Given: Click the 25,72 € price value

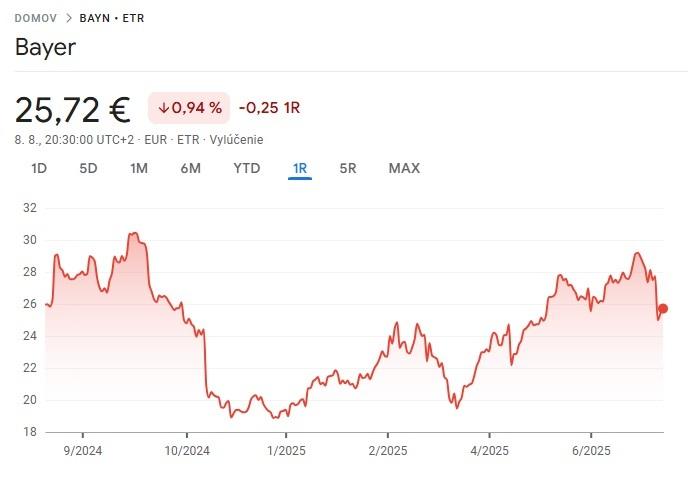Looking at the screenshot, I should (74, 108).
